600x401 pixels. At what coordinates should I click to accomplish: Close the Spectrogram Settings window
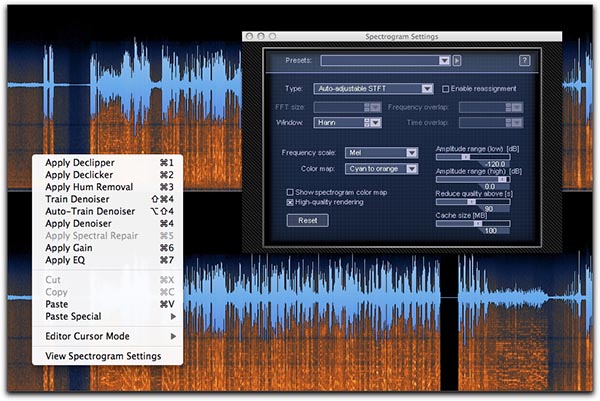pos(249,36)
